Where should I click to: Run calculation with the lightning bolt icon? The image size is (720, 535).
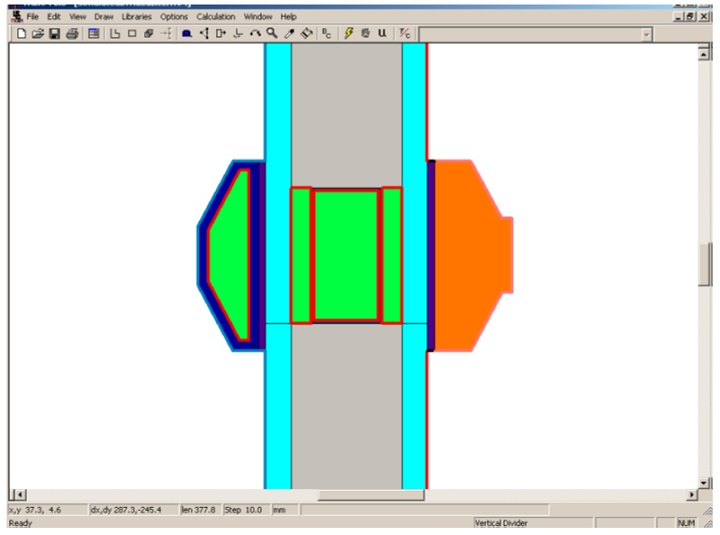(x=349, y=34)
